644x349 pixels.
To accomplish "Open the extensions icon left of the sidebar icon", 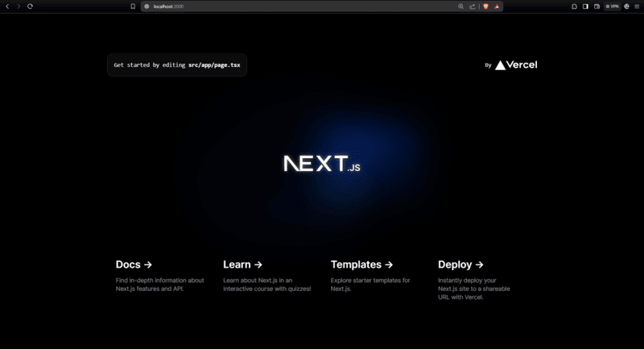I will pos(574,6).
